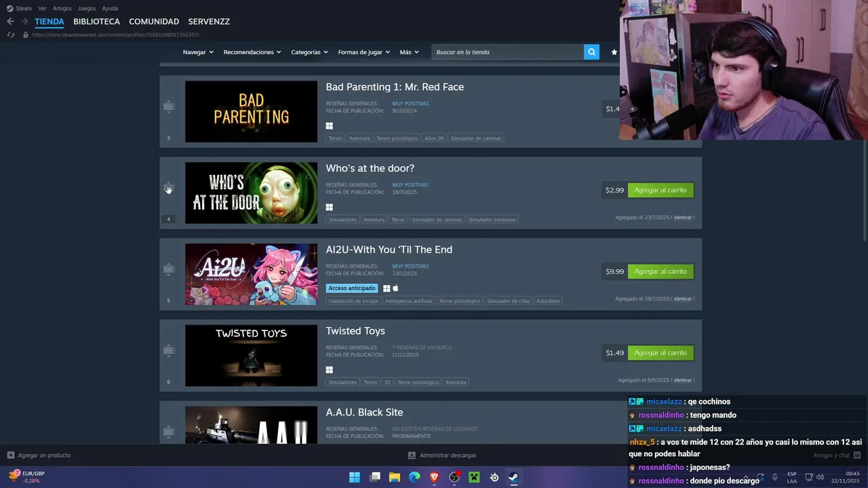
Task: Click Windows platform icon under Who's at the door?
Action: (x=329, y=207)
